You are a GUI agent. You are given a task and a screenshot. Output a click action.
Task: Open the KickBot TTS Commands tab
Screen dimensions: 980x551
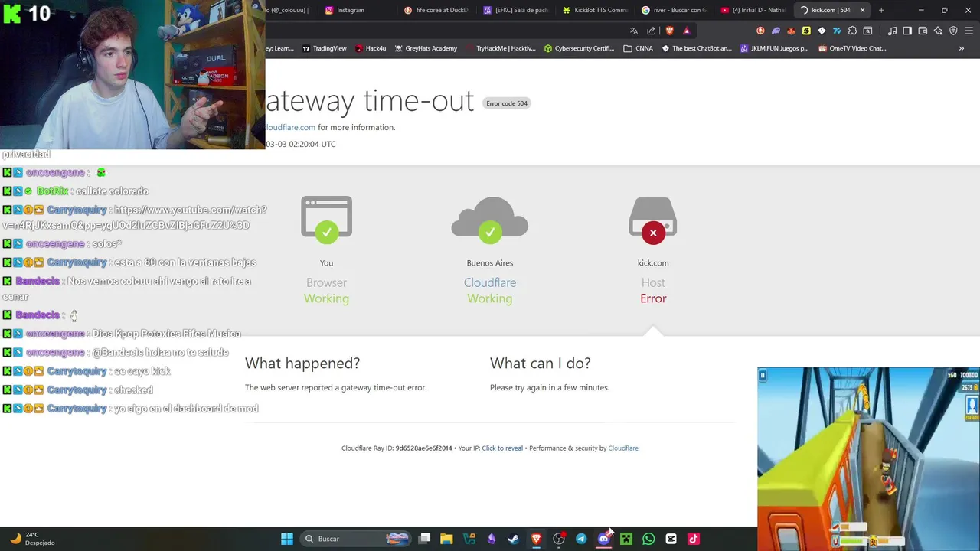tap(596, 10)
